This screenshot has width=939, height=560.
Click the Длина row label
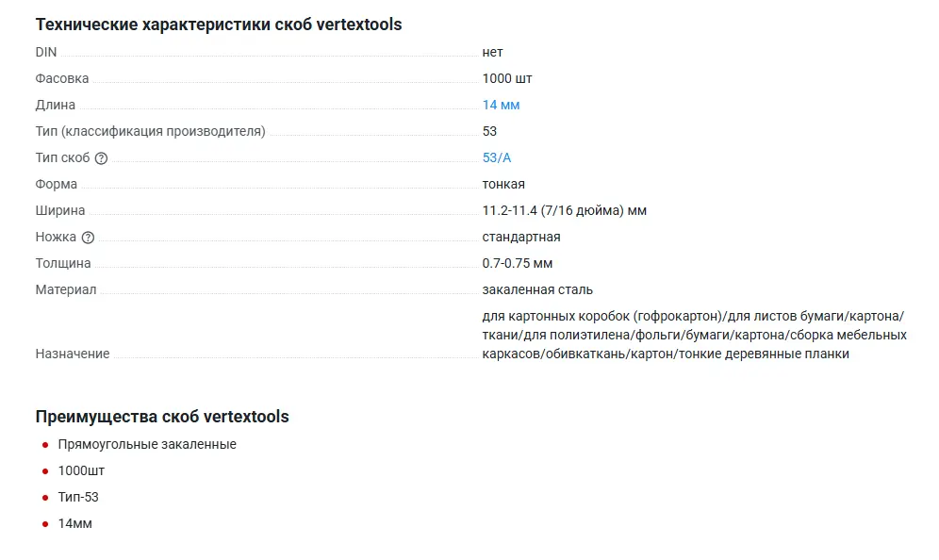[x=56, y=105]
